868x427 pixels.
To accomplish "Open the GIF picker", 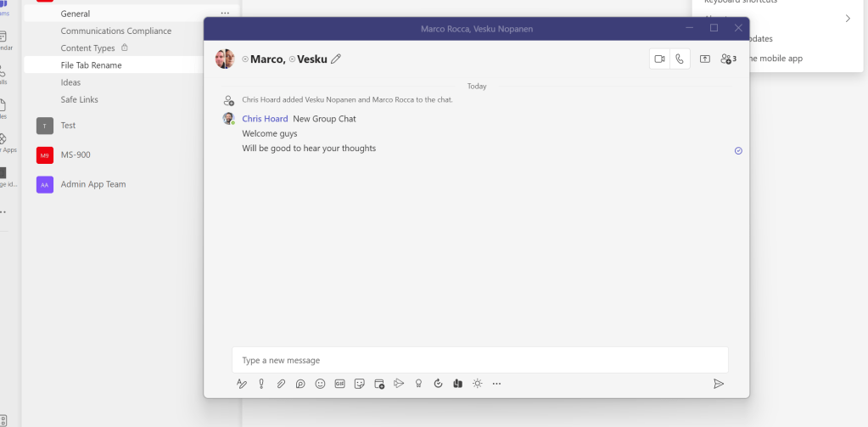I will tap(339, 384).
